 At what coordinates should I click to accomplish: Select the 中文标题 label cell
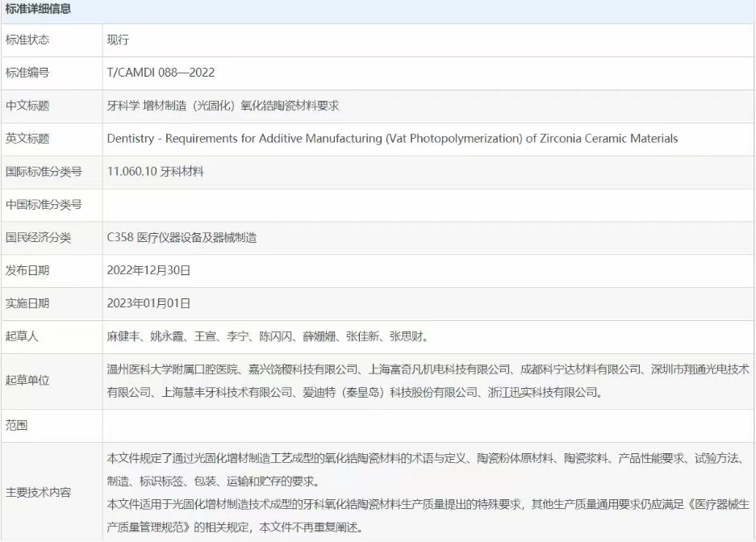27,106
